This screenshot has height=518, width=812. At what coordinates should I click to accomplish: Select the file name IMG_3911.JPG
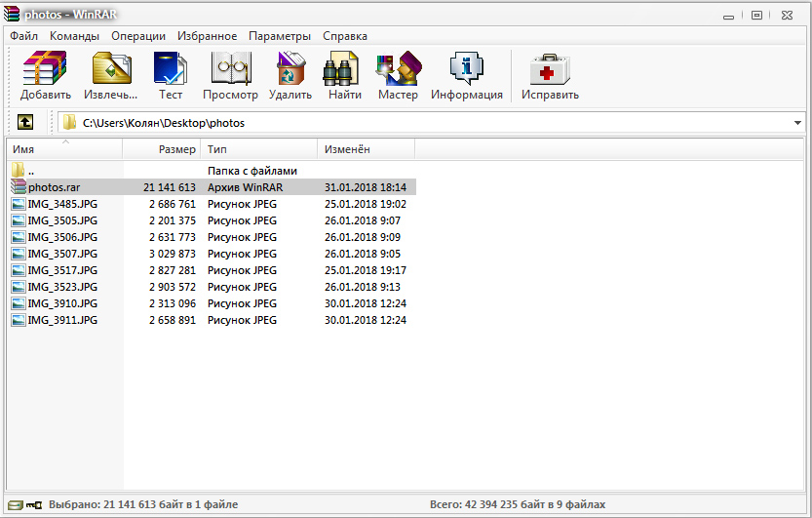pos(62,320)
